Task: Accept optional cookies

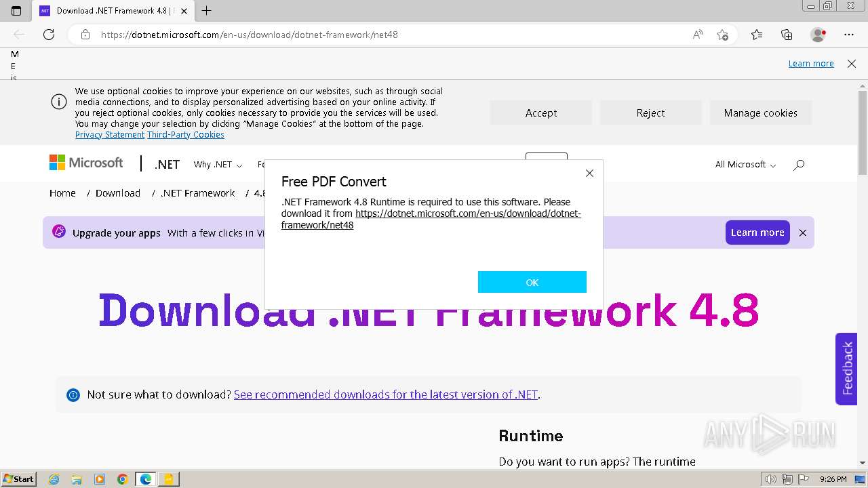Action: (x=541, y=113)
